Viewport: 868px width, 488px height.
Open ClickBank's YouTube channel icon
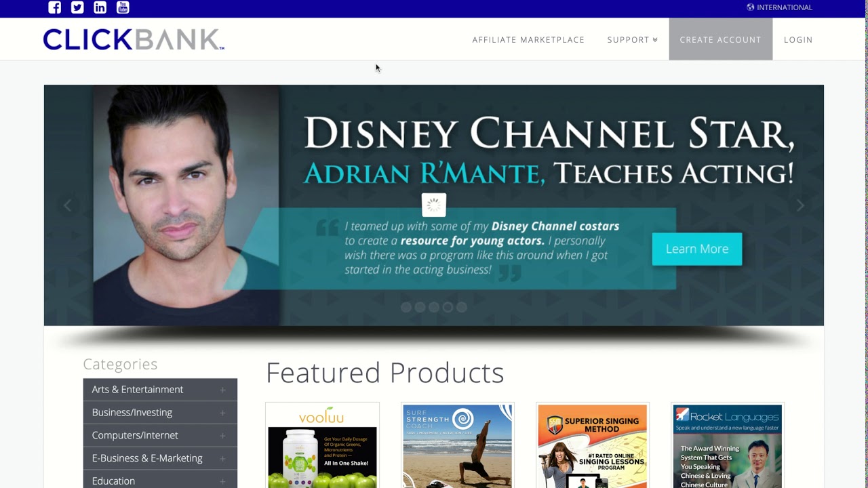pos(123,7)
